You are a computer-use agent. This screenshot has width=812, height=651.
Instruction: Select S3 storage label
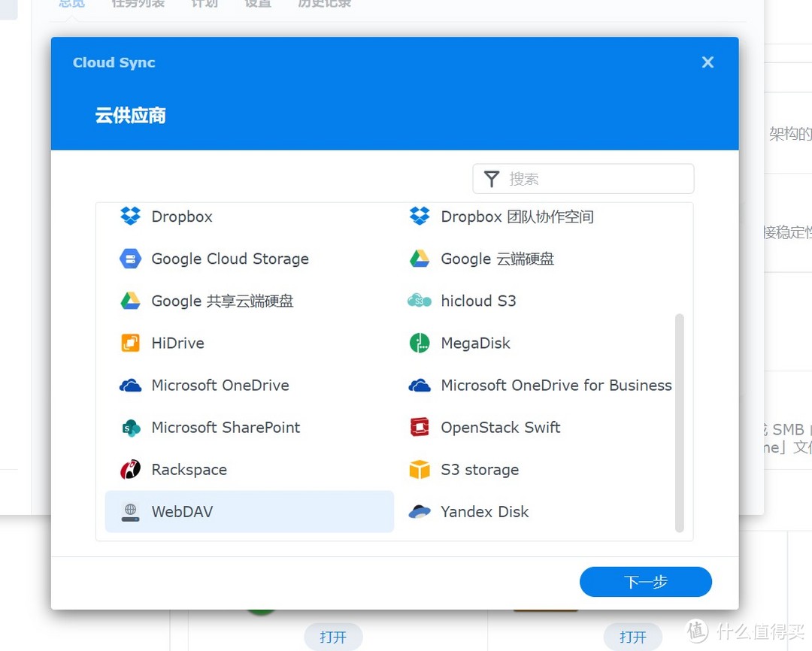tap(480, 470)
